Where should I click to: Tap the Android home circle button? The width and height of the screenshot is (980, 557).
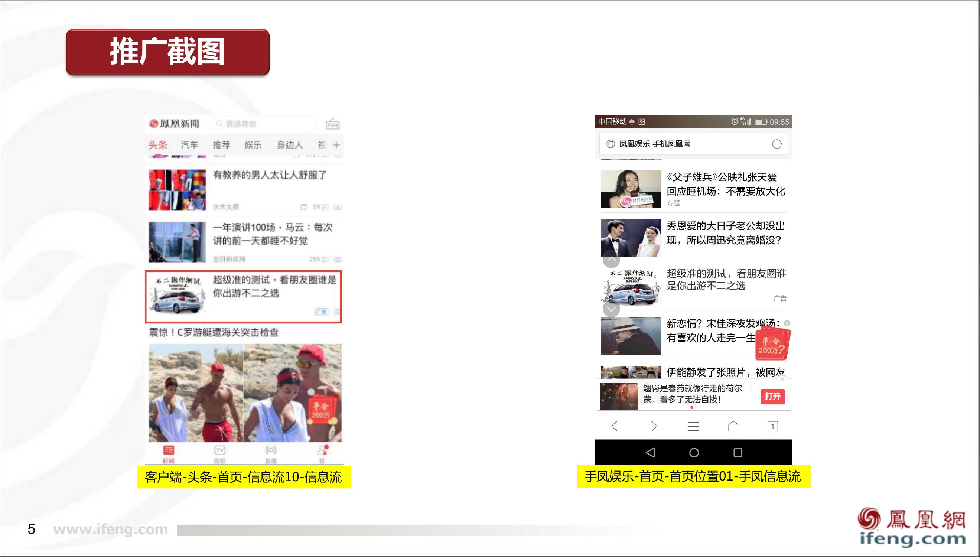tap(694, 453)
